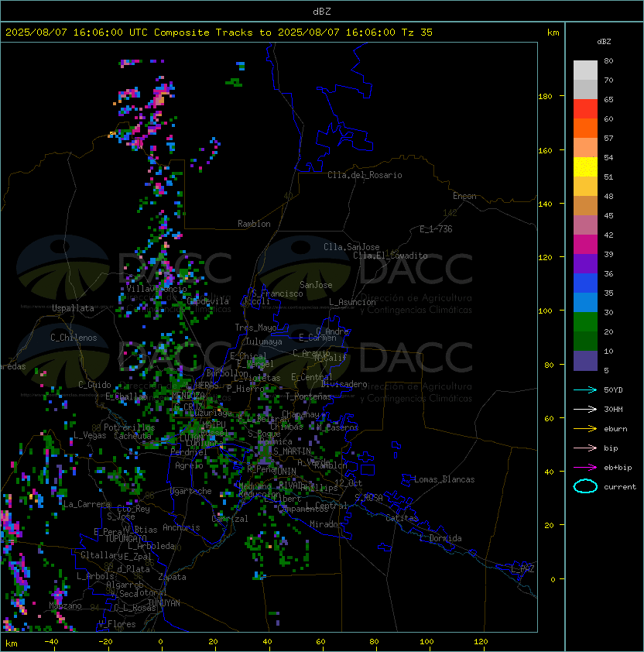Click the magenta 42 dBZ color swatch
The height and width of the screenshot is (652, 644).
[x=585, y=245]
